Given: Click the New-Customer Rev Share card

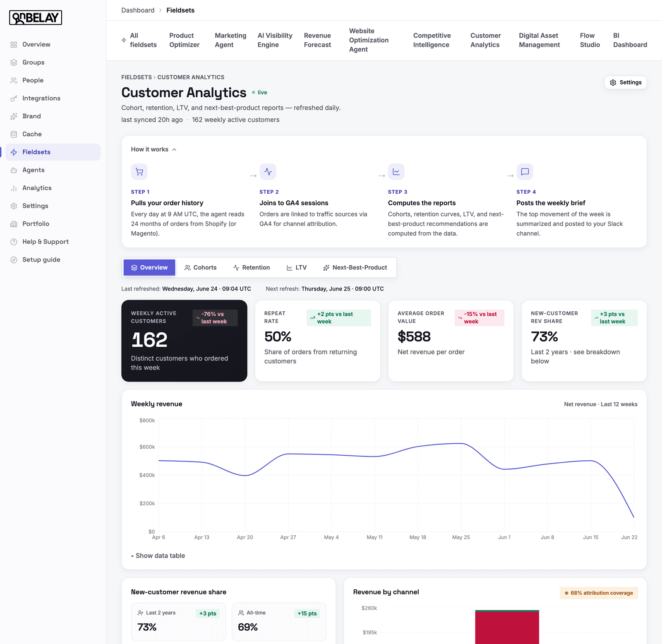Looking at the screenshot, I should 584,341.
